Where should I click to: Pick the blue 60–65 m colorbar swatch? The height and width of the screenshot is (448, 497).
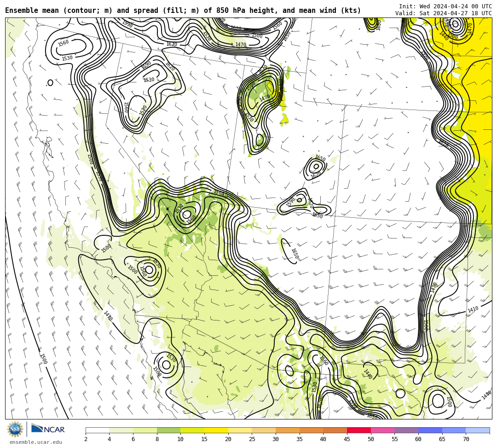430,430
